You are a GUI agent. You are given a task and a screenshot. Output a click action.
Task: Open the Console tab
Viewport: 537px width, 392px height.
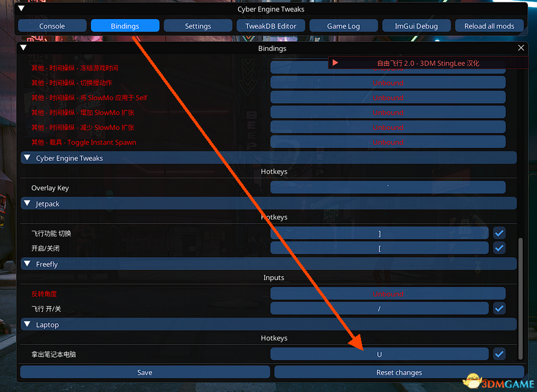52,26
